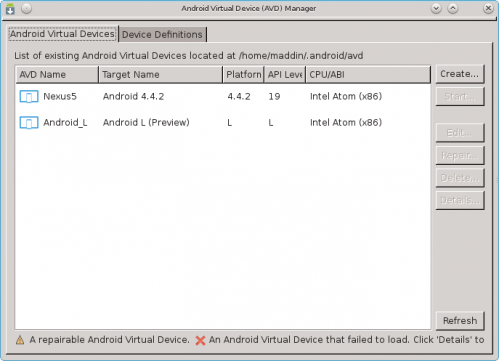Click the Android_L platform L cell

230,123
